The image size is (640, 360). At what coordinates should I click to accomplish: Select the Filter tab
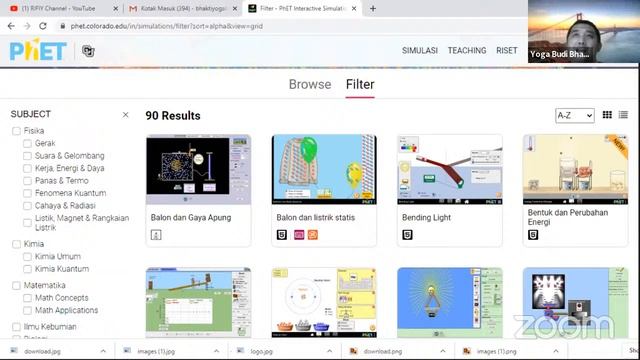tap(360, 84)
